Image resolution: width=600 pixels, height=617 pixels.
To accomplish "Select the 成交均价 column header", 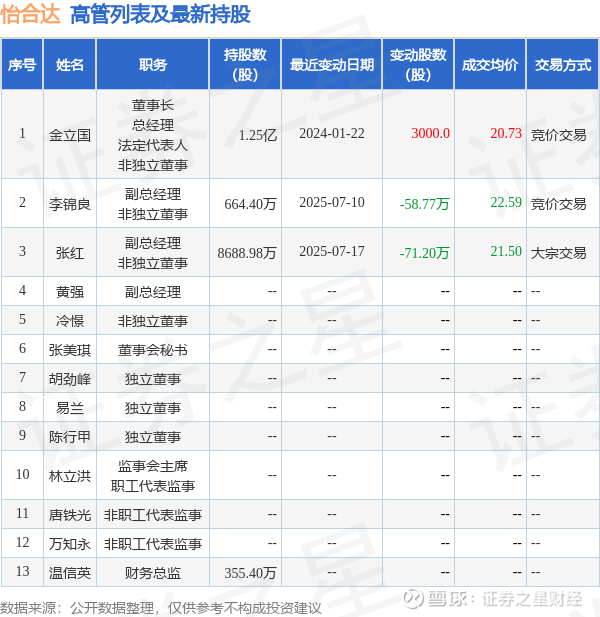I will [490, 65].
